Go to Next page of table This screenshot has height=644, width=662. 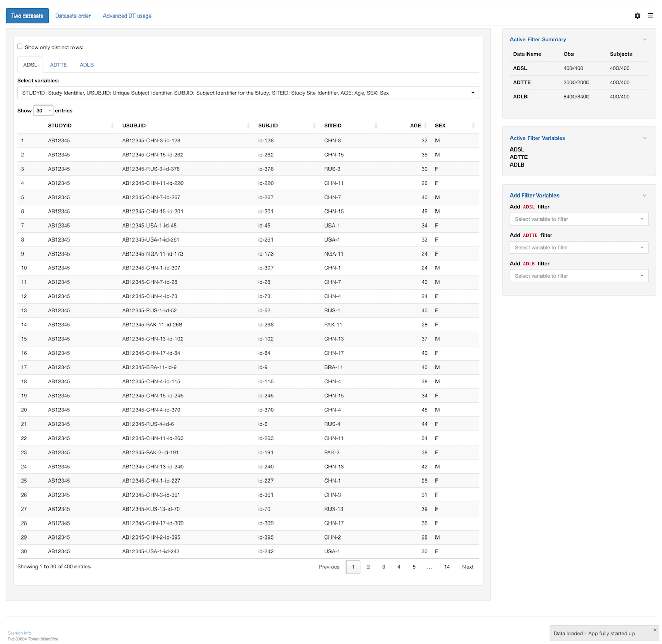(468, 567)
